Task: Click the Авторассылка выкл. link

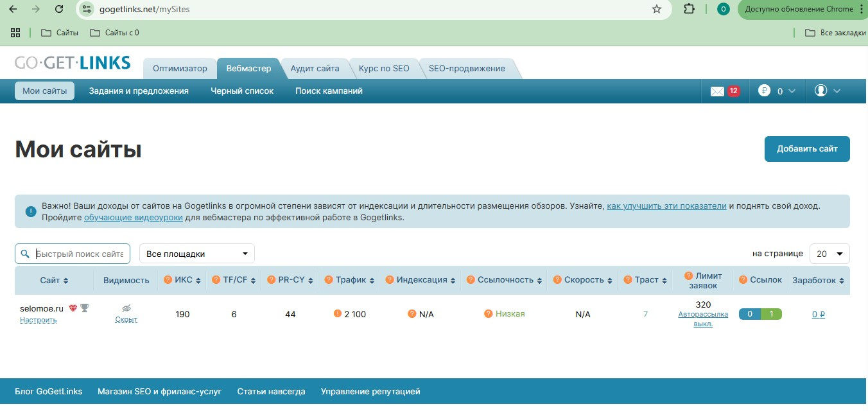Action: [x=703, y=319]
